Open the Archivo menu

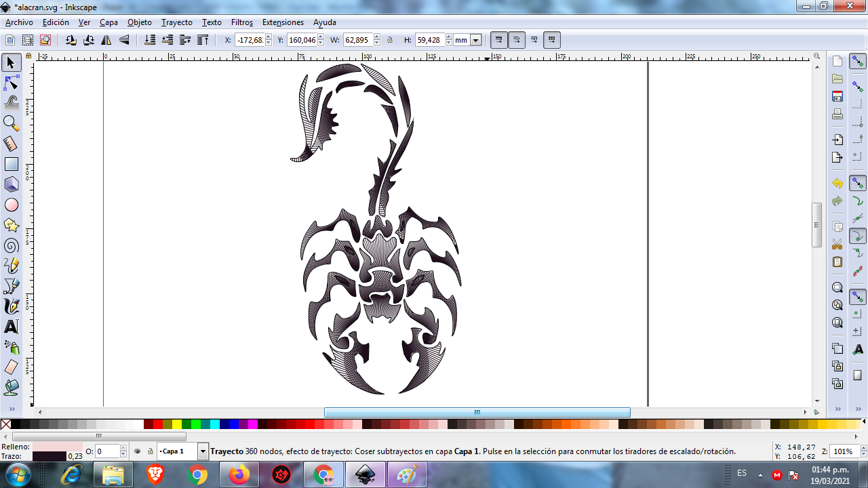pos(19,22)
